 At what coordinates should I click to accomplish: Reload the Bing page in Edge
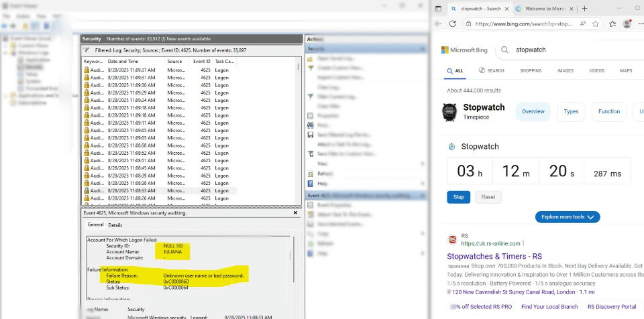click(x=453, y=24)
